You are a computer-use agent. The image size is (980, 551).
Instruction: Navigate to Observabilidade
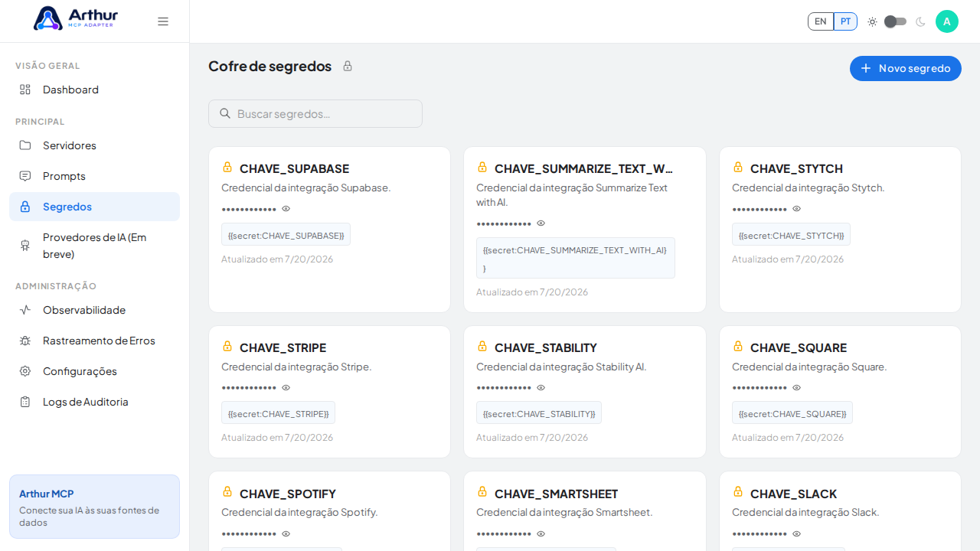tap(94, 310)
